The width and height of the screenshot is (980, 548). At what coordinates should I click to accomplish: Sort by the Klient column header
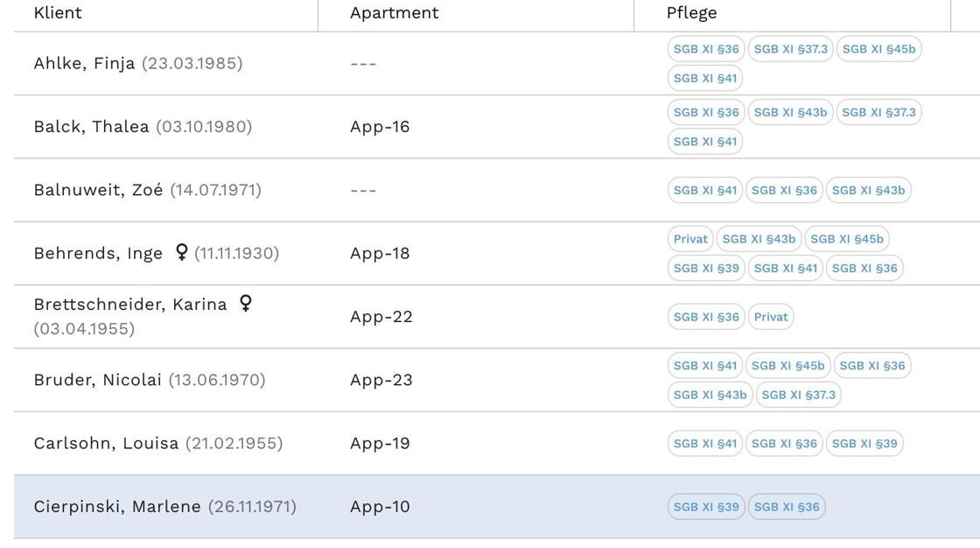[58, 12]
